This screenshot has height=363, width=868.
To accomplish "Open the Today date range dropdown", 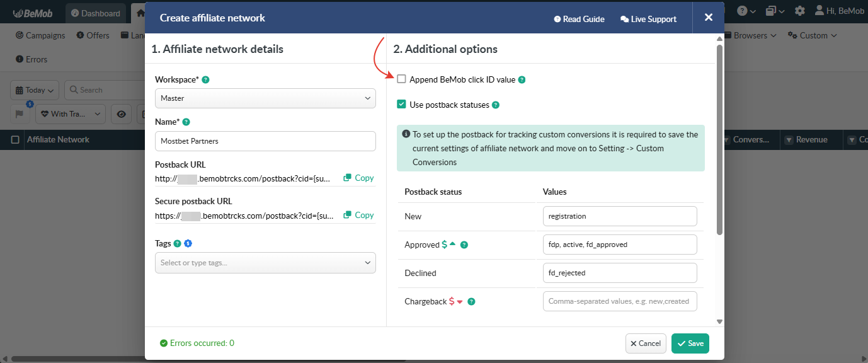I will coord(35,90).
